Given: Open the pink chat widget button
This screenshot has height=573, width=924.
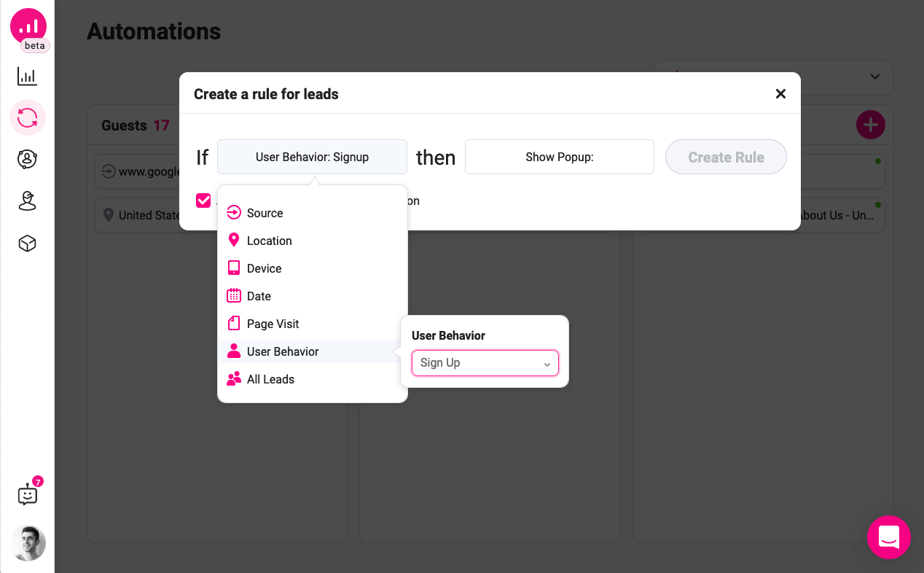Looking at the screenshot, I should coord(889,537).
